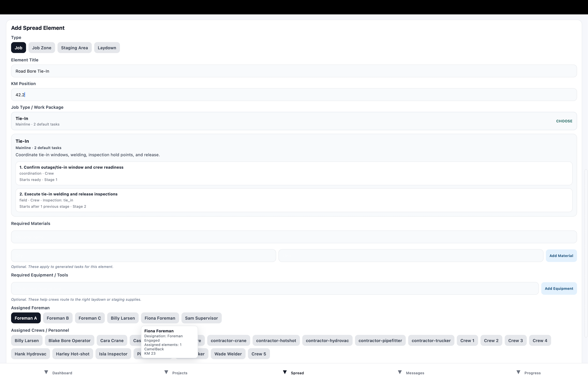Open the Messages tab icon
Image resolution: width=588 pixels, height=382 pixels.
coord(400,372)
